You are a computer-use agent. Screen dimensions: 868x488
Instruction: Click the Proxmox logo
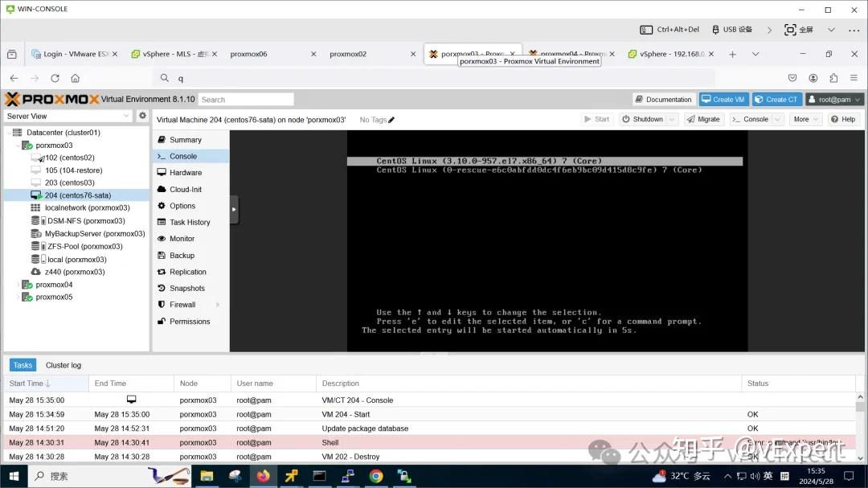point(48,99)
